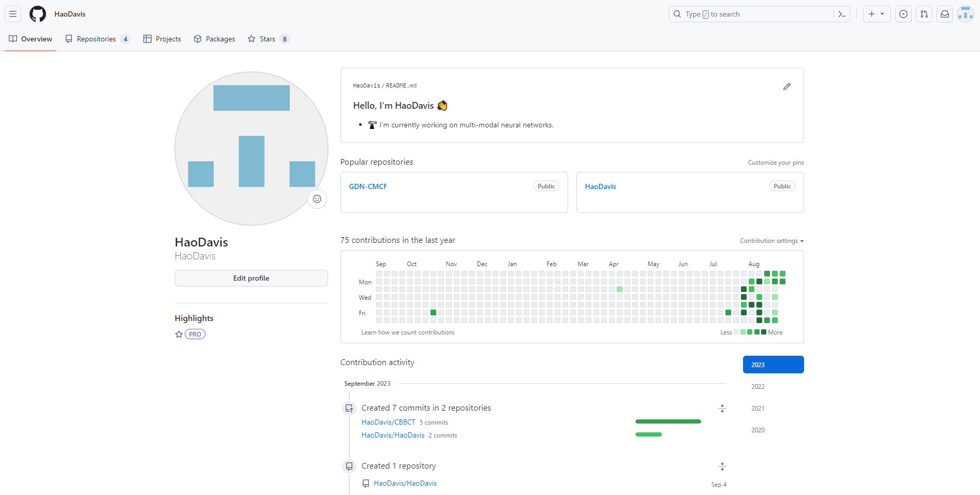980x495 pixels.
Task: Select the 2023 year filter
Action: coord(773,365)
